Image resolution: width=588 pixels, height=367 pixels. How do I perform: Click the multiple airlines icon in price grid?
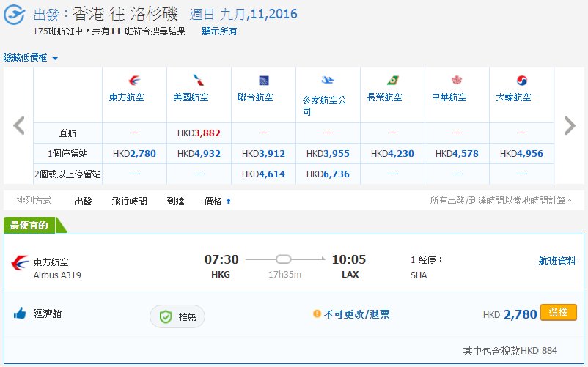coord(328,80)
